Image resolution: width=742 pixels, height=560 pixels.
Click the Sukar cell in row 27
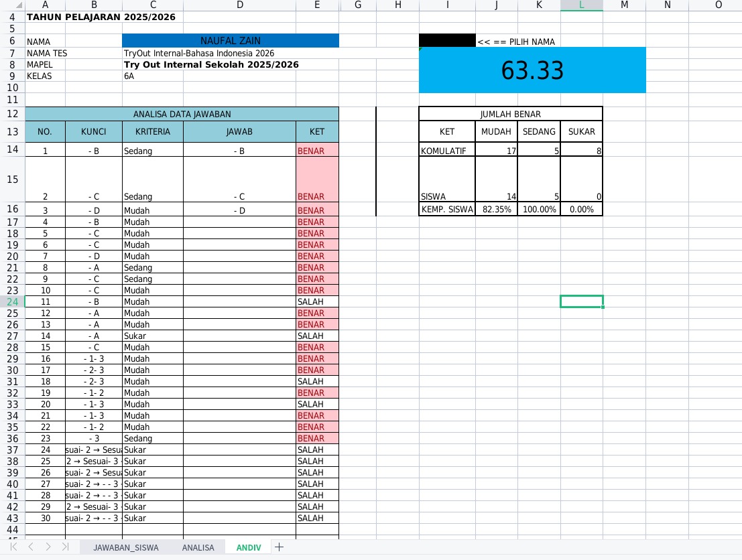(152, 336)
